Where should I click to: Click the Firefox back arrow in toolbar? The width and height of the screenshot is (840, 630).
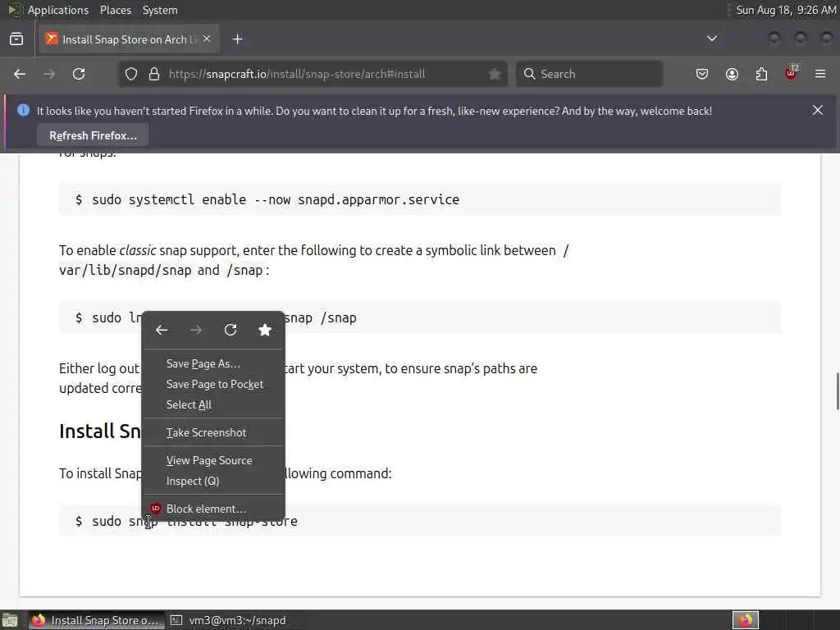tap(20, 74)
